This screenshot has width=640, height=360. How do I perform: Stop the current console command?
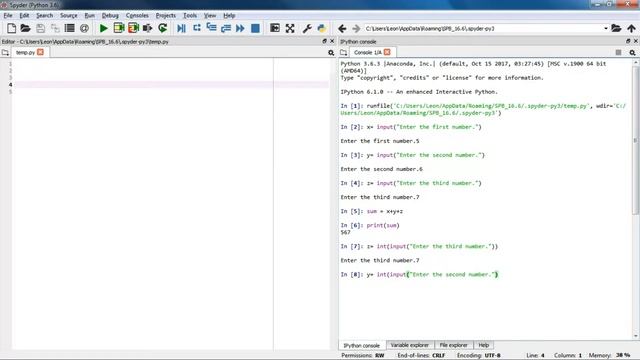[618, 53]
